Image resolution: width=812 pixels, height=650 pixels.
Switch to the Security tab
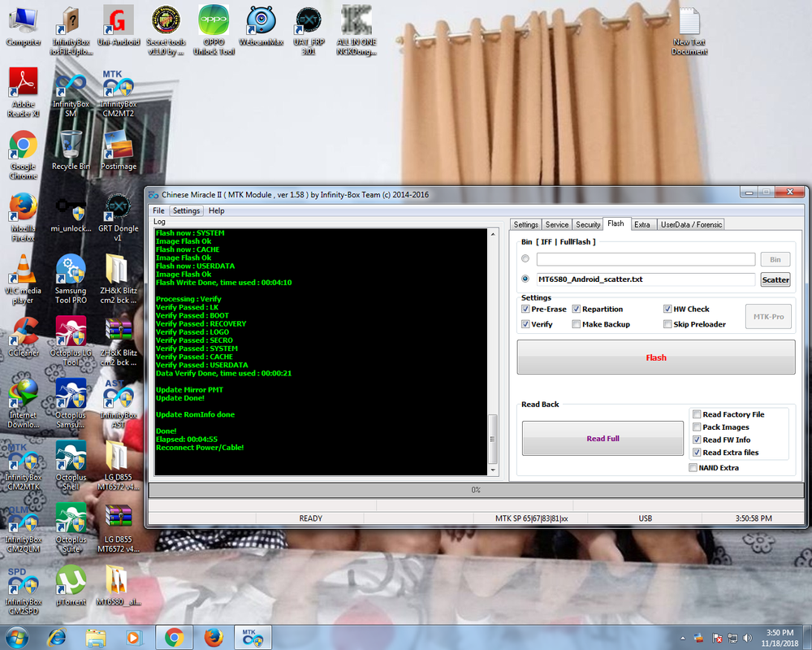[x=588, y=224]
